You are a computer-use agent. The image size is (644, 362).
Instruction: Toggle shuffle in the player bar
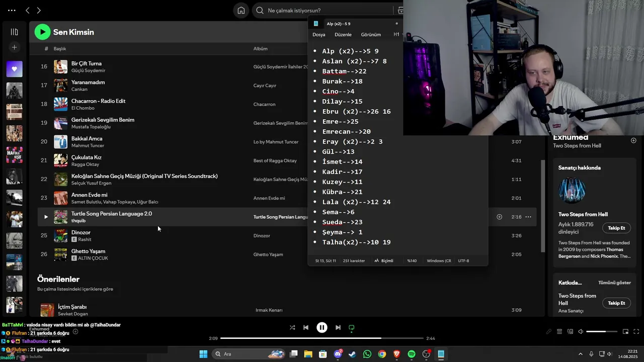(292, 327)
